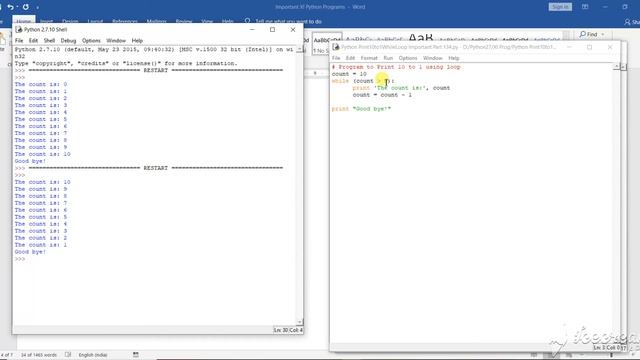Viewport: 640px width, 360px height.
Task: Open the Review tab in Word ribbon
Action: pos(184,21)
